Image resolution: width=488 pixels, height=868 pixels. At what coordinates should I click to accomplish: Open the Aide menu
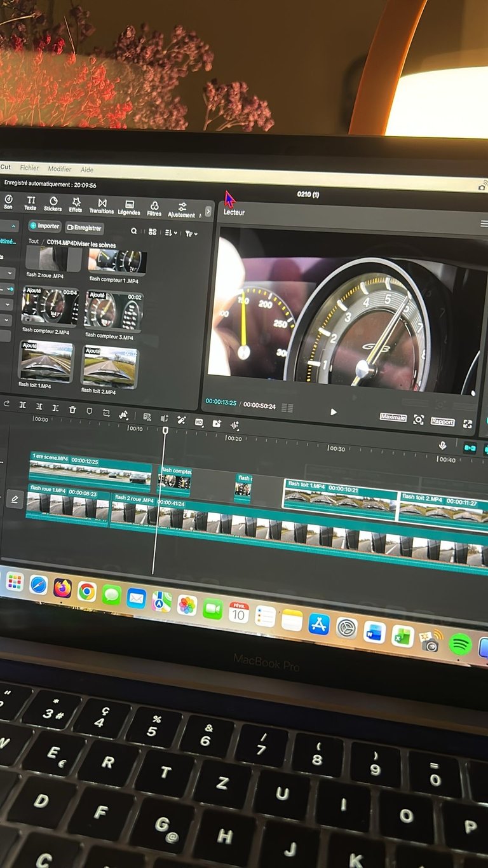tap(87, 170)
